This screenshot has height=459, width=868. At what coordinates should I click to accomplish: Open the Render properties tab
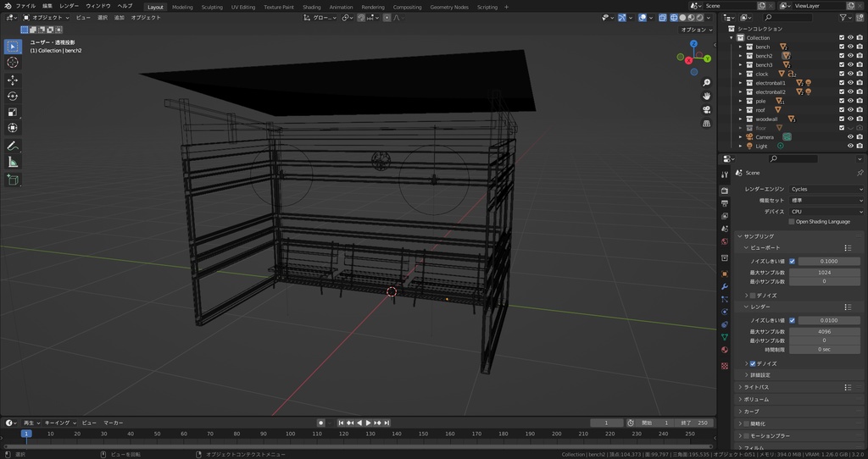[x=725, y=191]
